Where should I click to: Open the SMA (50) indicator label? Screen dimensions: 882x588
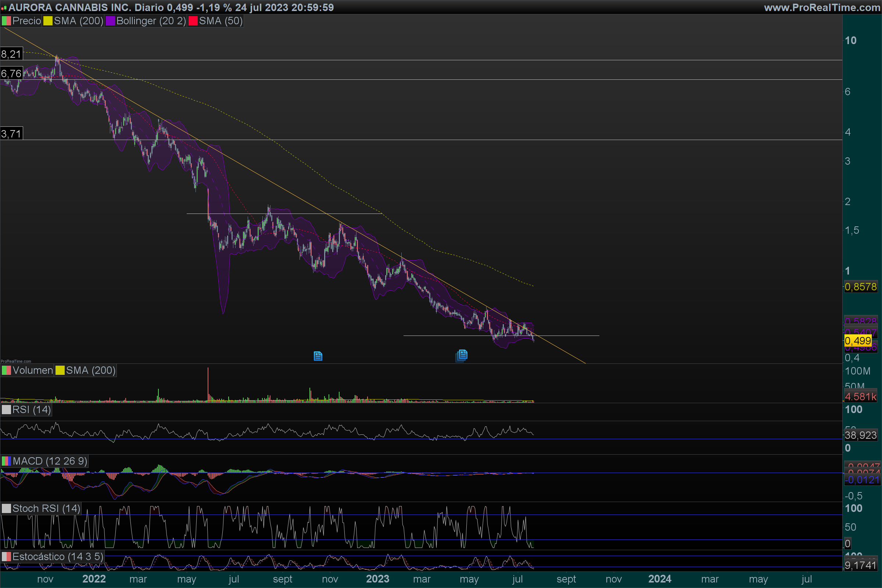click(x=220, y=21)
